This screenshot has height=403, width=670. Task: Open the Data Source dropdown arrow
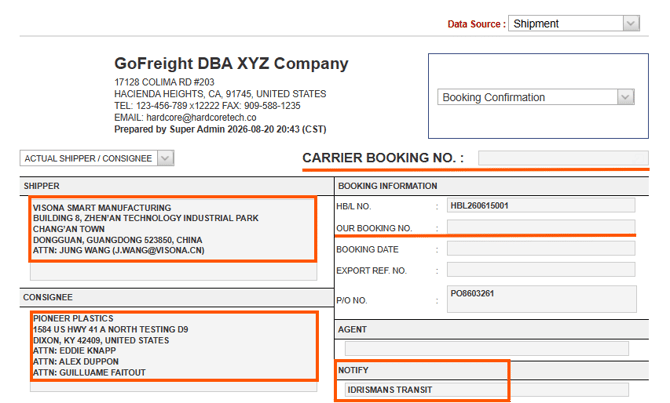point(631,24)
